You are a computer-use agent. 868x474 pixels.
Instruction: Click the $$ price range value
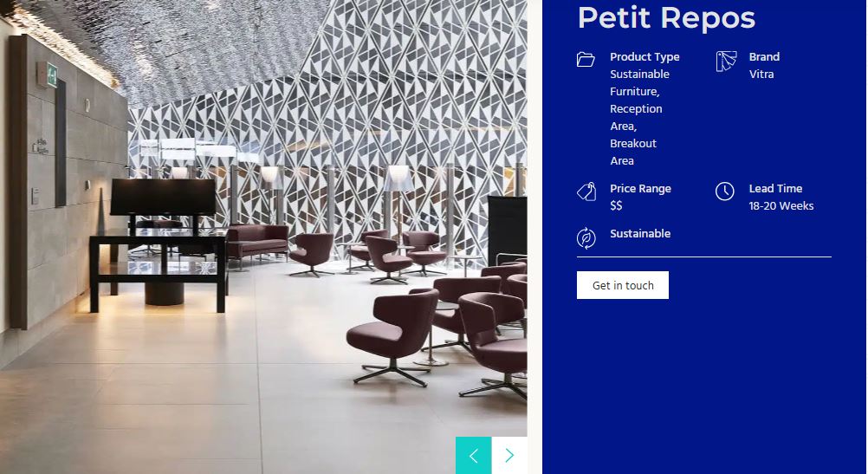pyautogui.click(x=616, y=206)
